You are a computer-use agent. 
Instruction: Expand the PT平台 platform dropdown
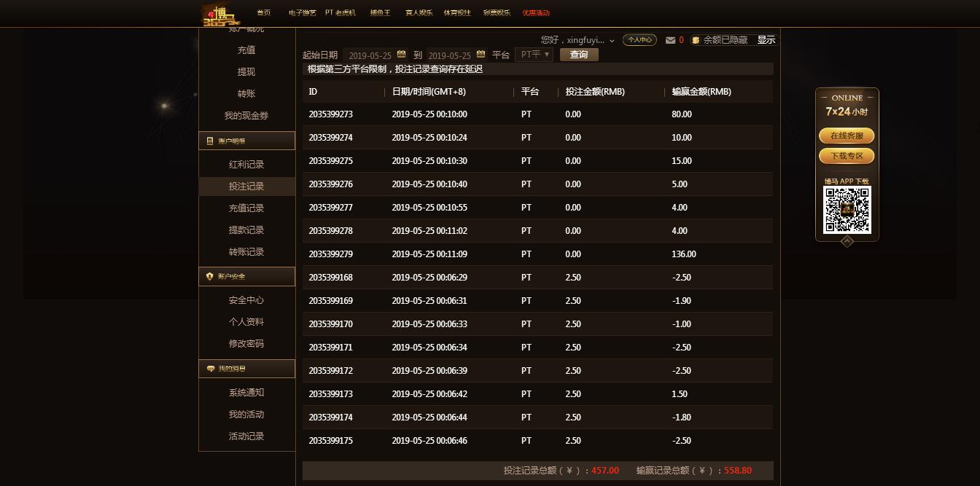pos(534,55)
